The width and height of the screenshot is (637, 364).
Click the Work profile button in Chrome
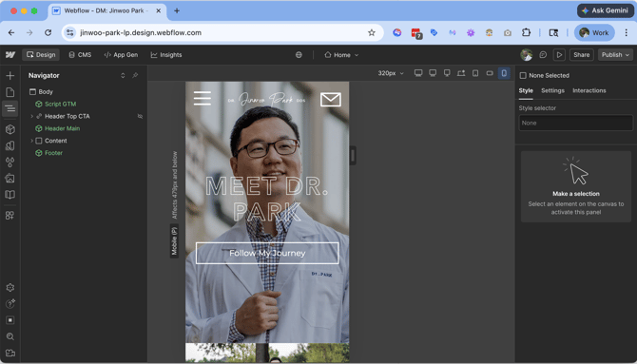pos(594,33)
